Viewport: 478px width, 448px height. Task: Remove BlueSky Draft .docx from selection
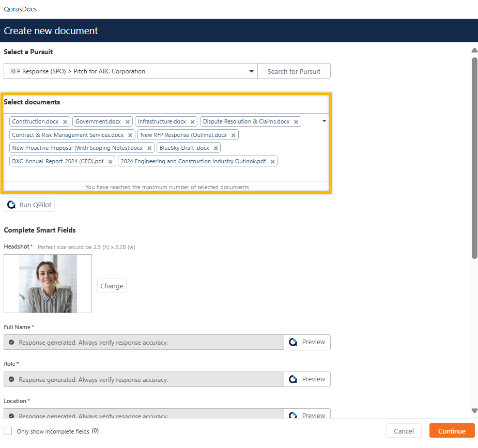coord(216,148)
